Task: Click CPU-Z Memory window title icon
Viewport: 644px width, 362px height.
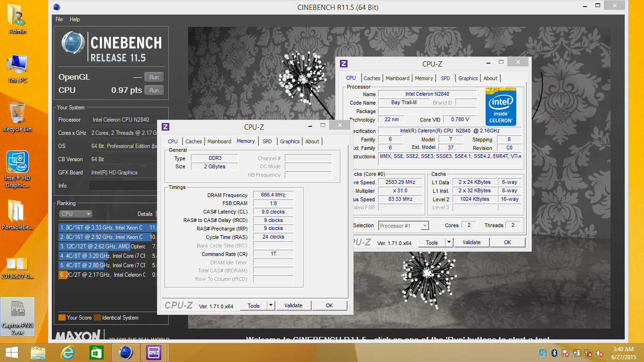Action: (x=165, y=127)
